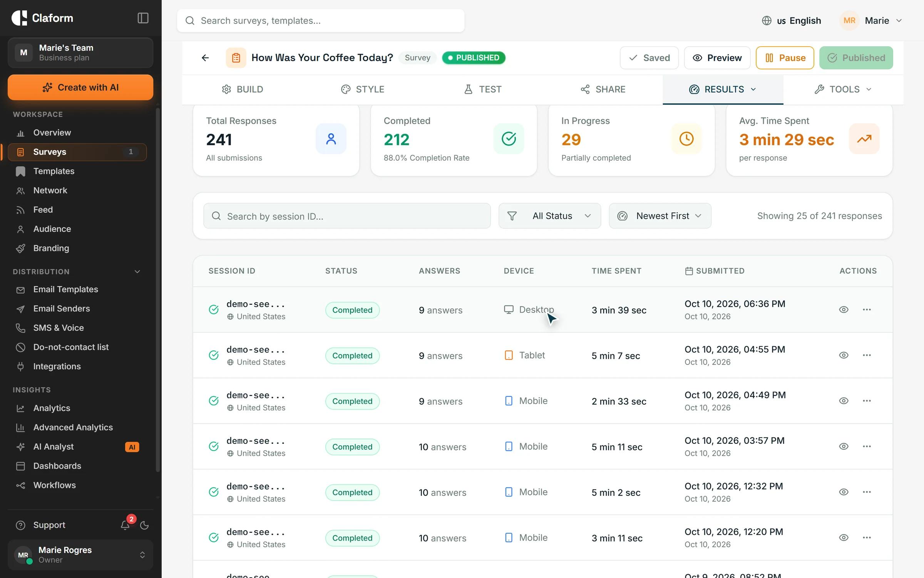
Task: Switch to the Style tab
Action: [x=362, y=89]
